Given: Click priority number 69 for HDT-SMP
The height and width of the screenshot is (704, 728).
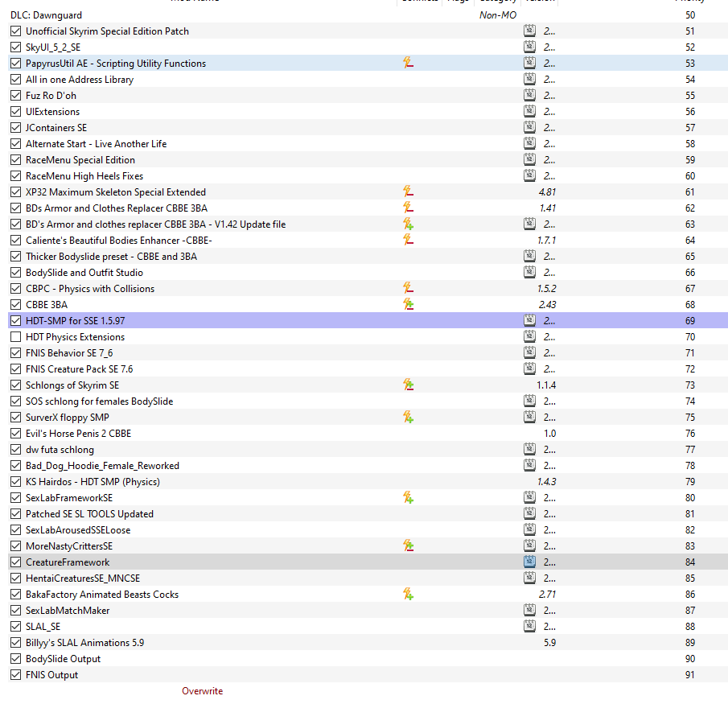Looking at the screenshot, I should (x=690, y=320).
